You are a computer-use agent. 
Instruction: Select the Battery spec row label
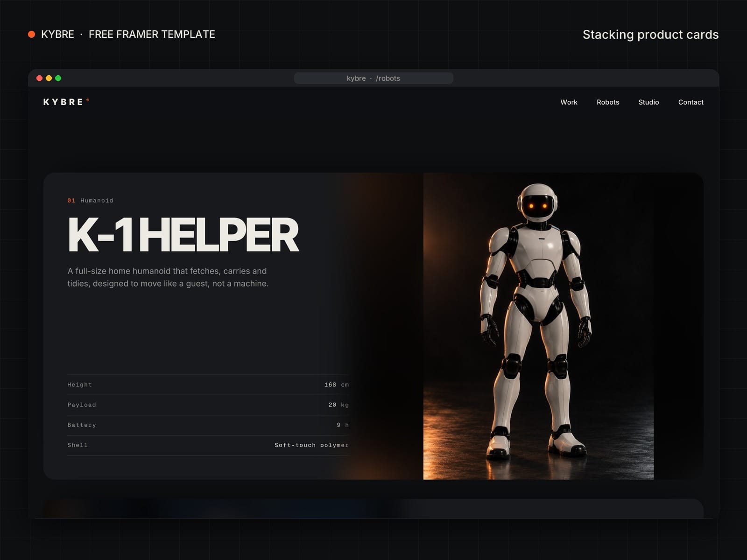click(82, 425)
